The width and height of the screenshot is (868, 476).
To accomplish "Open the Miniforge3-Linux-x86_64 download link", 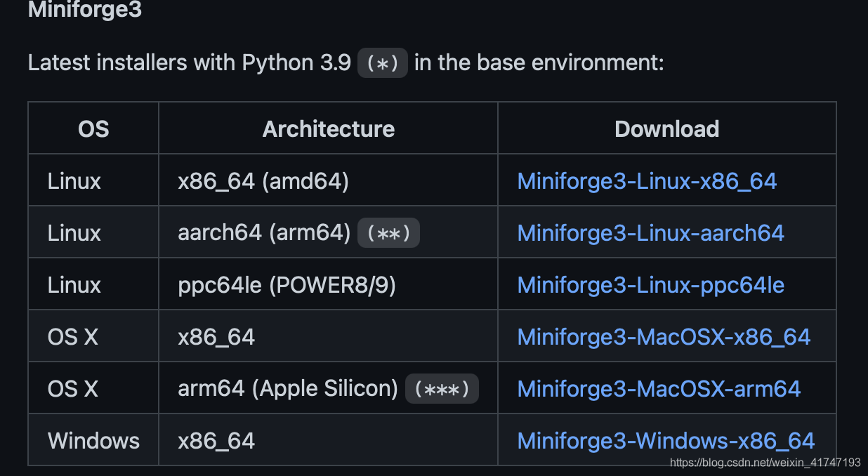I will tap(647, 181).
